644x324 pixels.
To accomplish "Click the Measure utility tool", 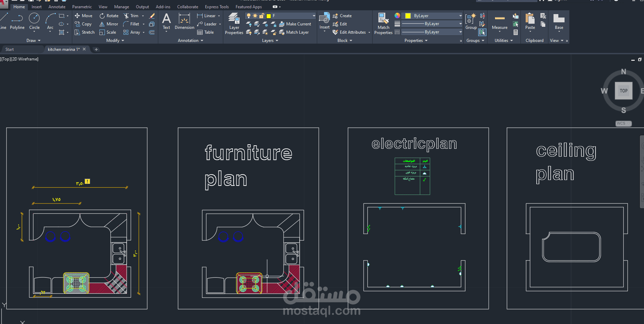I will (x=500, y=21).
